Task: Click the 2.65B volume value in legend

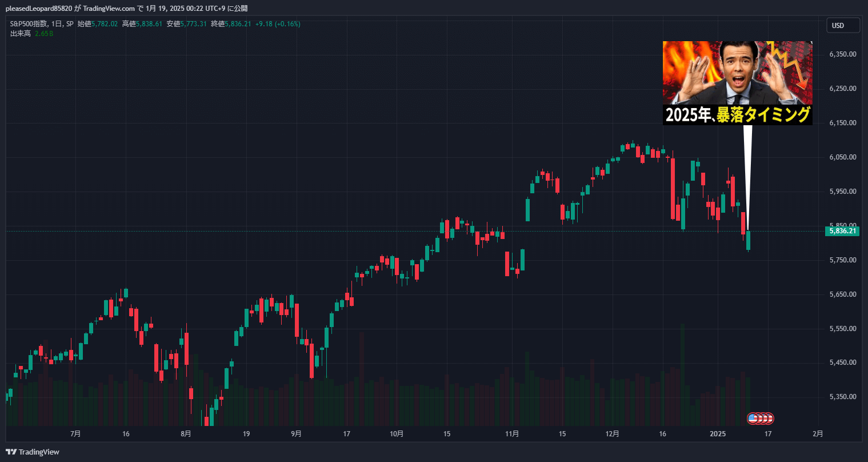Action: 44,34
